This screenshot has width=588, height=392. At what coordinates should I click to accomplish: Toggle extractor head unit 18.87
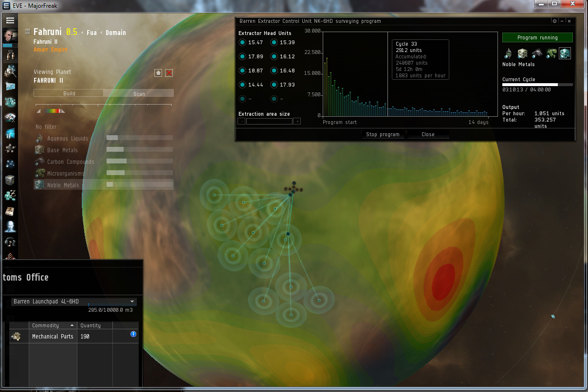(242, 71)
